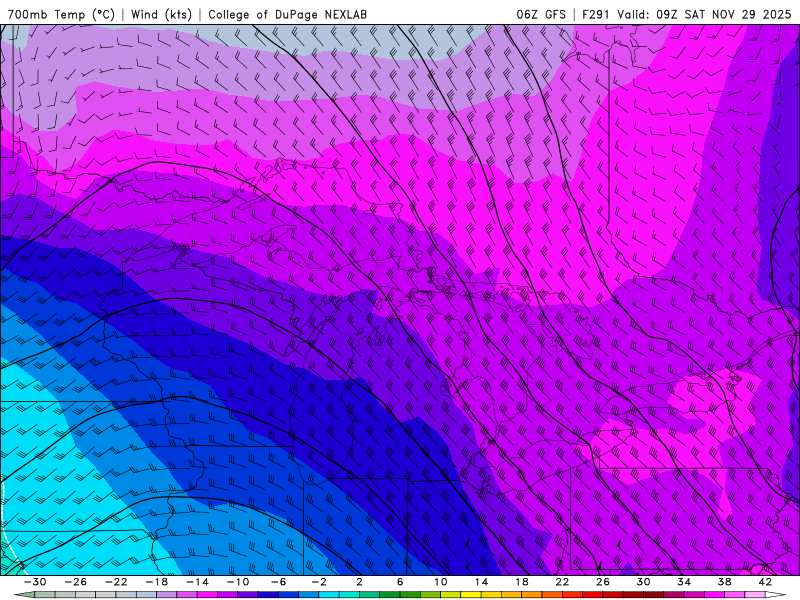Pick the cyan swatch just right of -2 tick

(329, 594)
